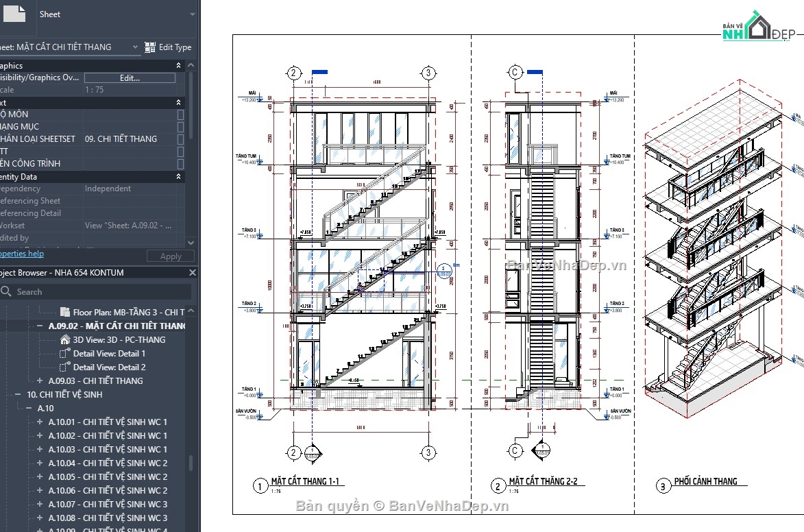
Task: Click the Edit Type icon
Action: (x=149, y=47)
